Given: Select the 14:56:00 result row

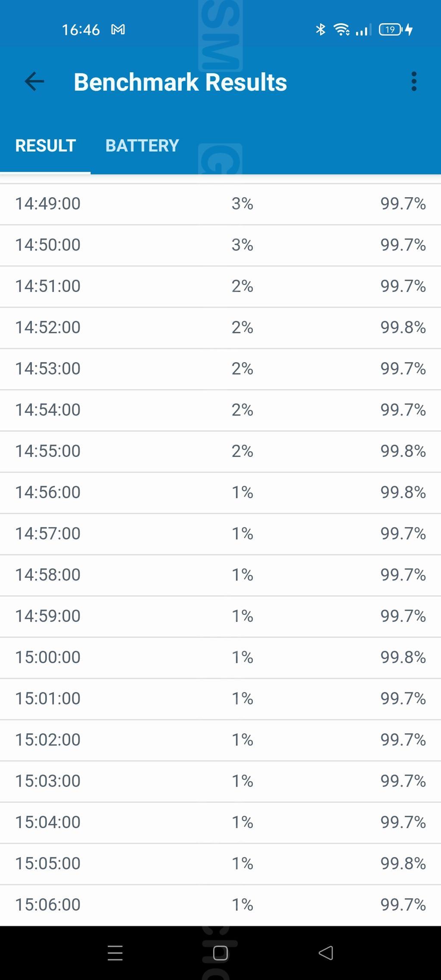Looking at the screenshot, I should (x=220, y=492).
